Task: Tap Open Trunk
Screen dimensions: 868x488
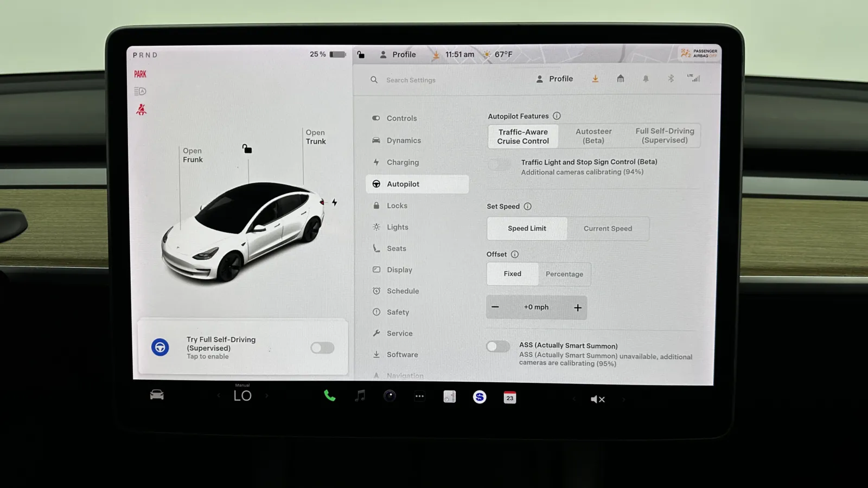Action: point(316,137)
